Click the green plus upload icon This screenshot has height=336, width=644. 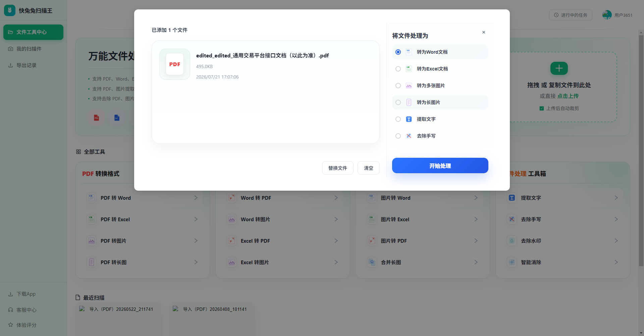559,68
